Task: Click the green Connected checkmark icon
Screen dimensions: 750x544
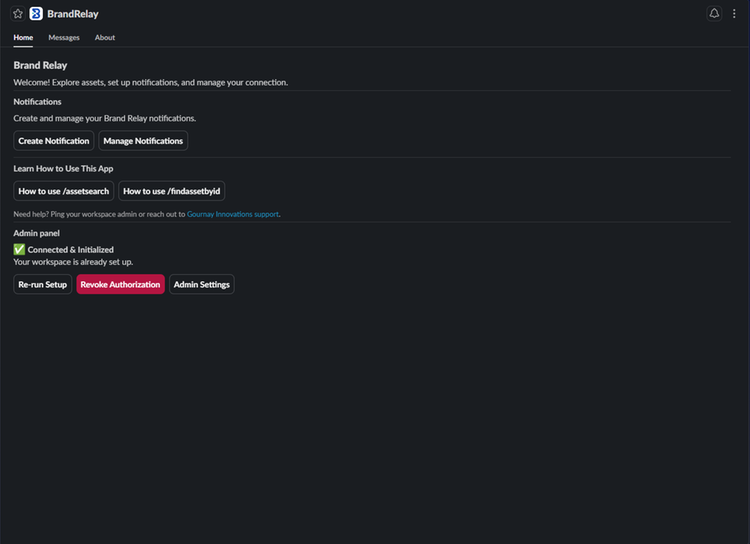Action: tap(19, 249)
